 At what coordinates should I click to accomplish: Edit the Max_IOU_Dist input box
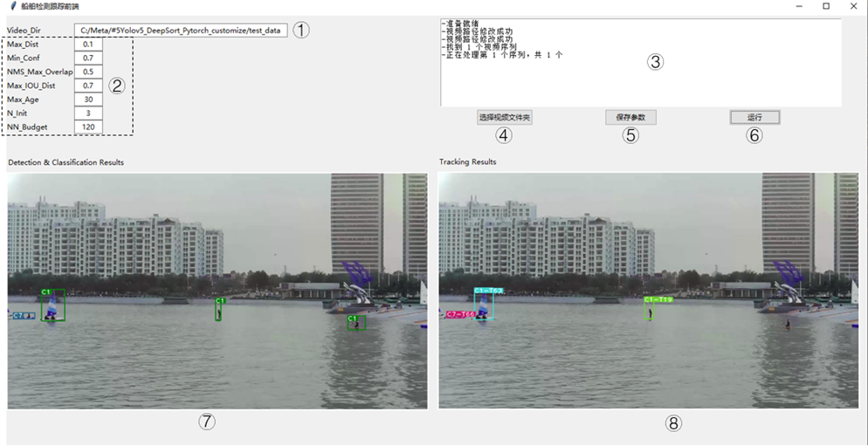pyautogui.click(x=88, y=86)
